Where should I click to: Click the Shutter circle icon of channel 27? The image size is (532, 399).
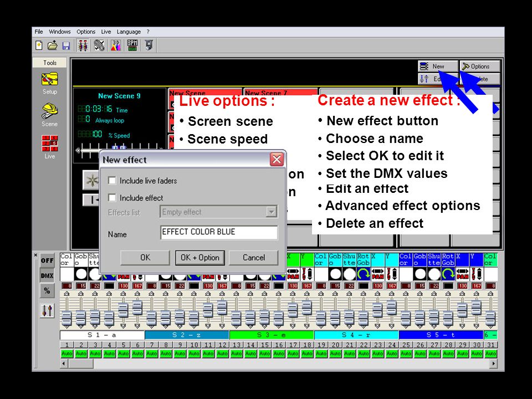pyautogui.click(x=434, y=274)
